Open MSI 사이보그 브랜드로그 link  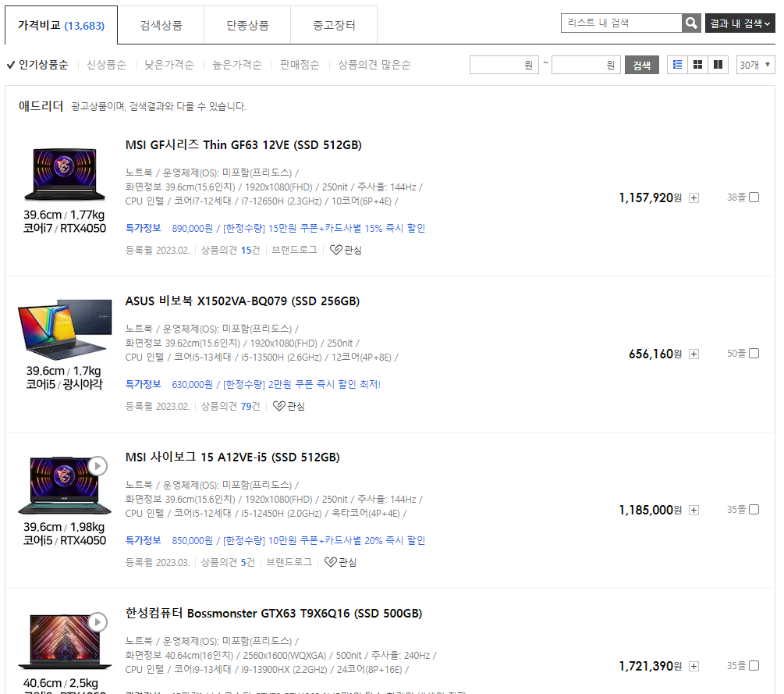click(x=289, y=562)
